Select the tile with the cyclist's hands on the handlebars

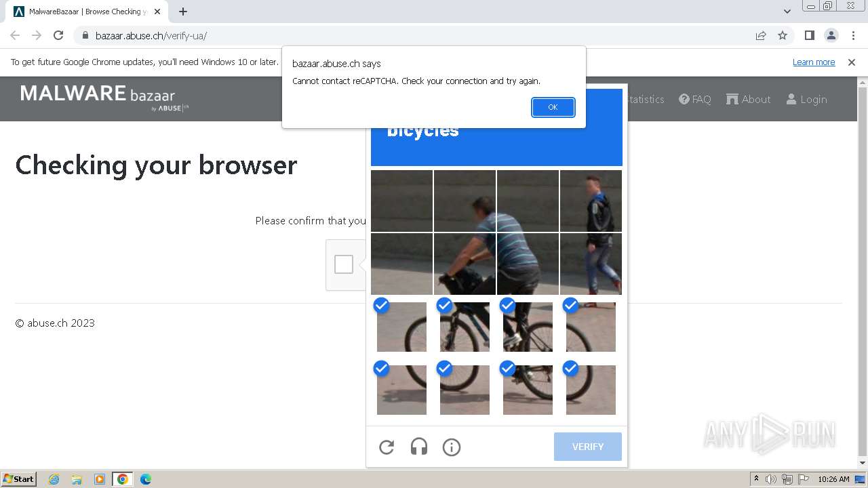pos(465,264)
